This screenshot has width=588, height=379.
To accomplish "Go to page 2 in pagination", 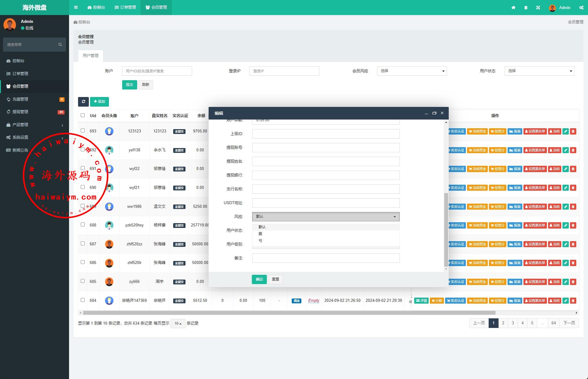I will click(x=503, y=323).
